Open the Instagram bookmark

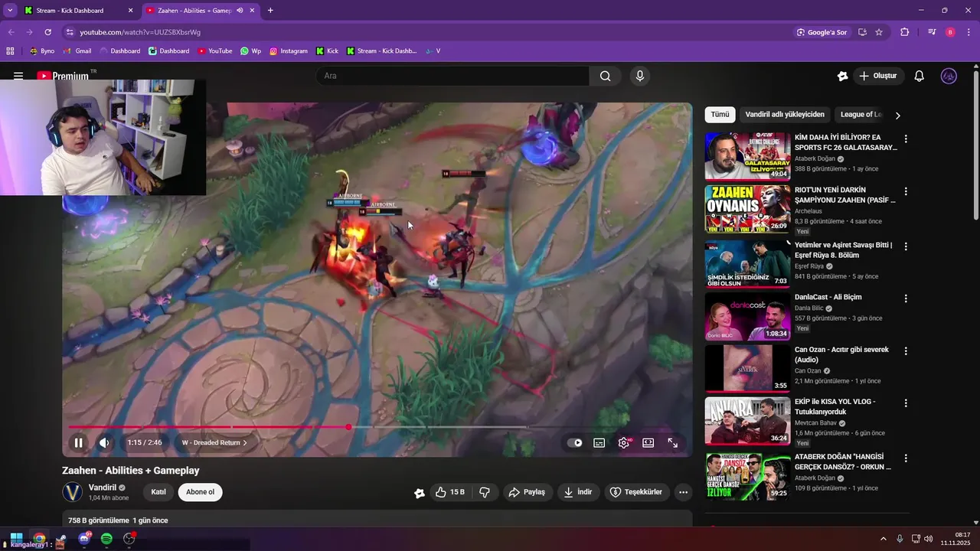click(x=288, y=51)
